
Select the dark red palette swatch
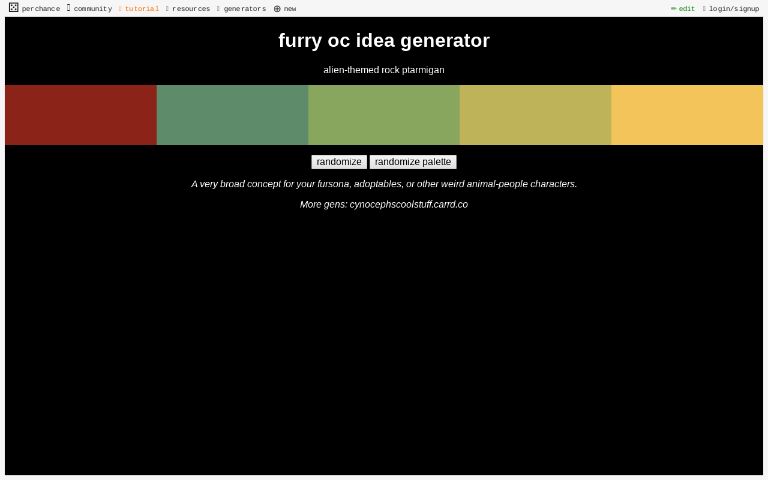coord(80,115)
